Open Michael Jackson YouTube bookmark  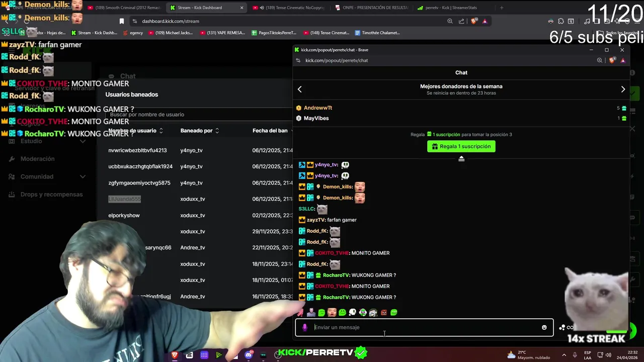171,33
